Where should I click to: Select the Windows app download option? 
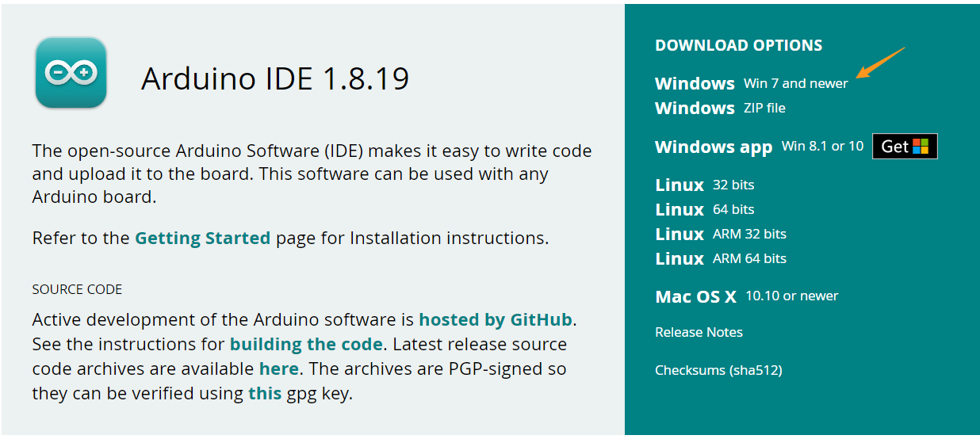coord(713,147)
